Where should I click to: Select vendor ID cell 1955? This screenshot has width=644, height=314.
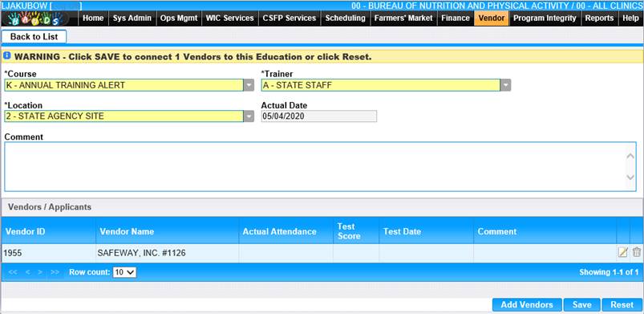click(x=48, y=253)
